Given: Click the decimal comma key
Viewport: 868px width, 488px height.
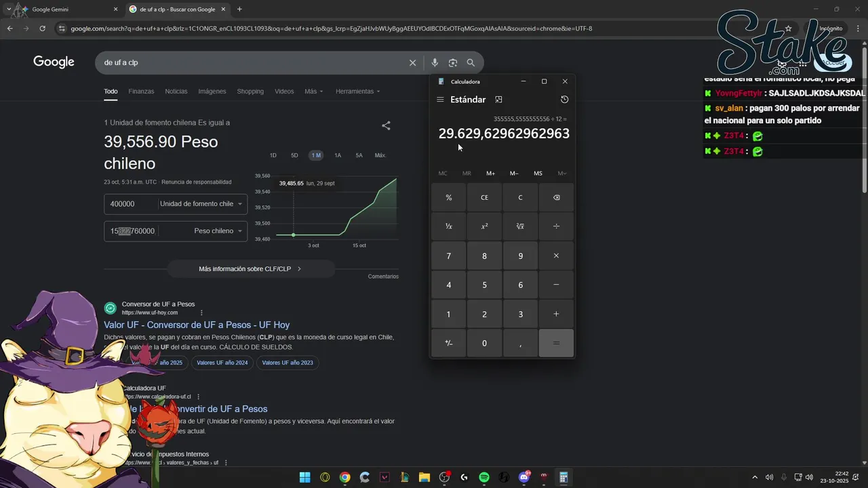Looking at the screenshot, I should pyautogui.click(x=520, y=343).
